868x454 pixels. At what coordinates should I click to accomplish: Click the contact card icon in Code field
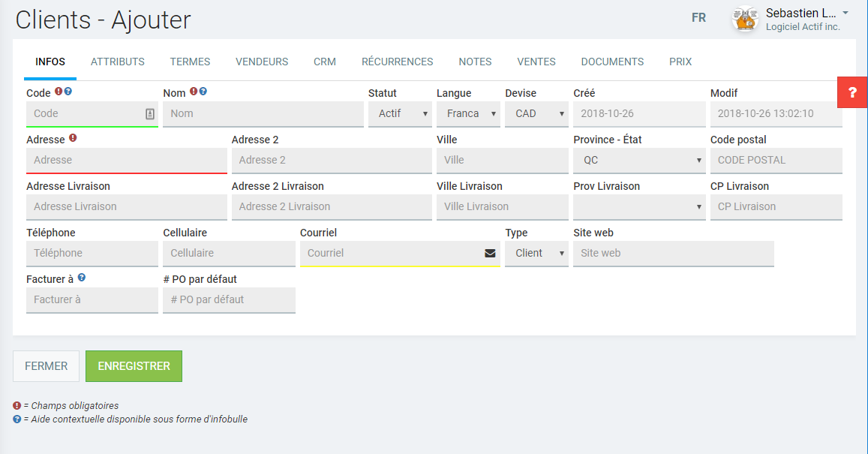[149, 114]
